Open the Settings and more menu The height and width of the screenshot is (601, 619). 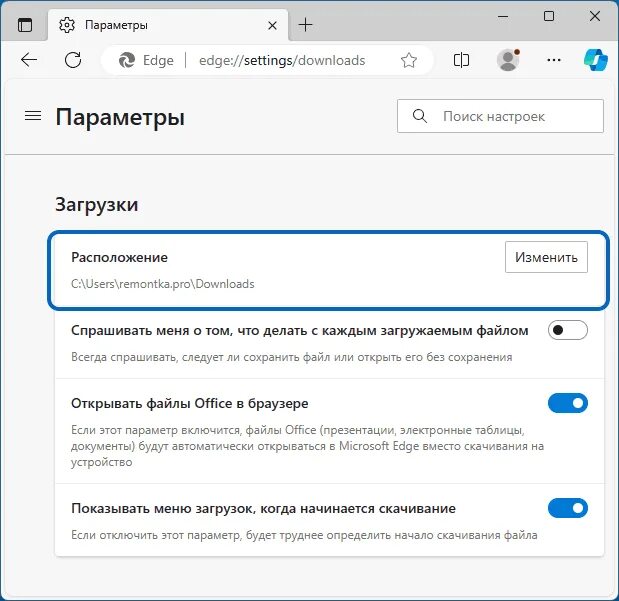coord(554,60)
